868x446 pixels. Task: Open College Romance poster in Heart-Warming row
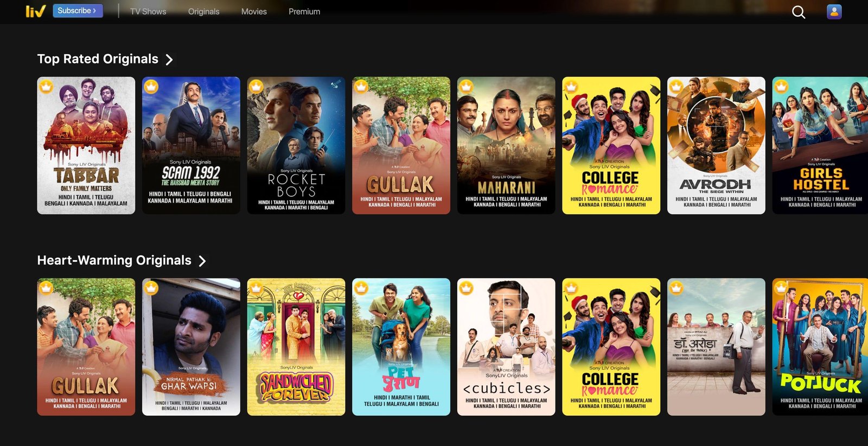coord(611,347)
